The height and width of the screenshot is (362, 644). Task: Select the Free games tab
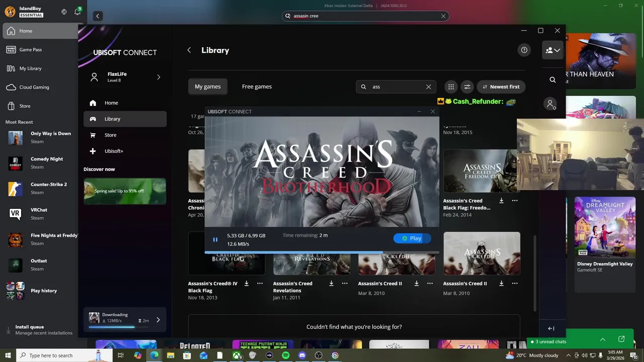[x=257, y=86]
